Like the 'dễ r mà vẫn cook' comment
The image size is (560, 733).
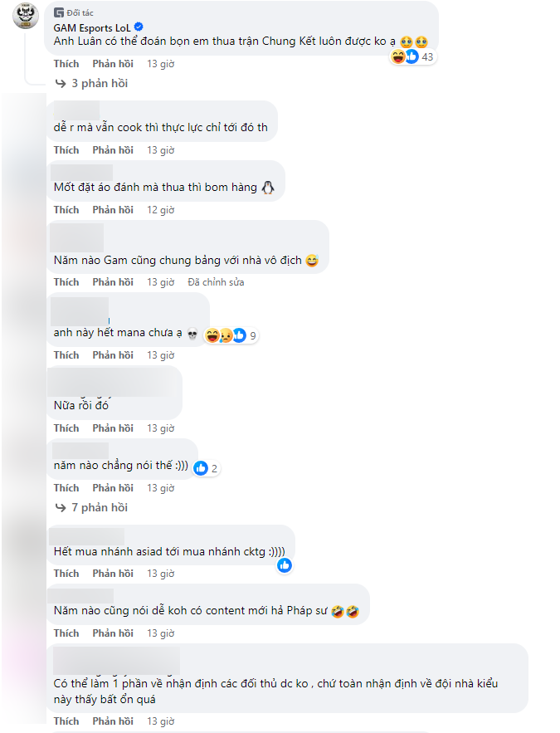[x=66, y=150]
